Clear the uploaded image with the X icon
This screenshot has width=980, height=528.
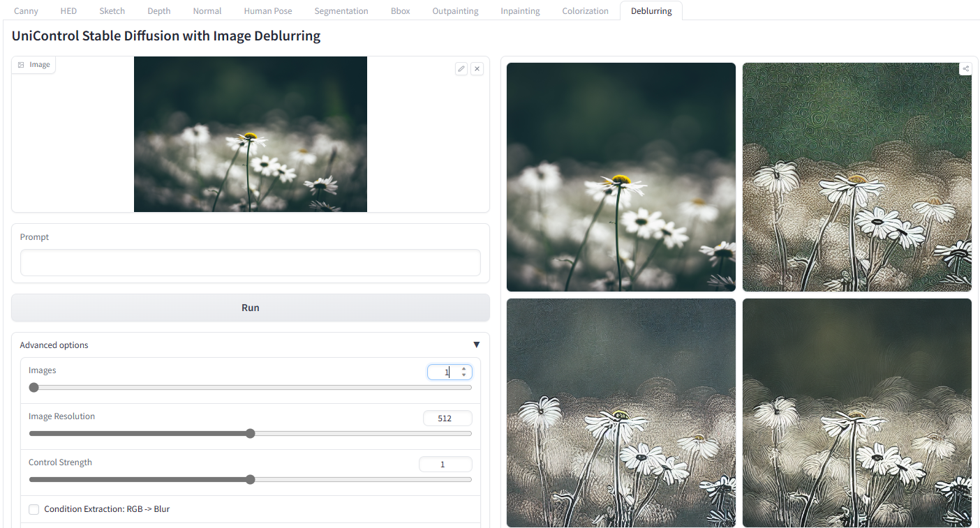[x=477, y=68]
